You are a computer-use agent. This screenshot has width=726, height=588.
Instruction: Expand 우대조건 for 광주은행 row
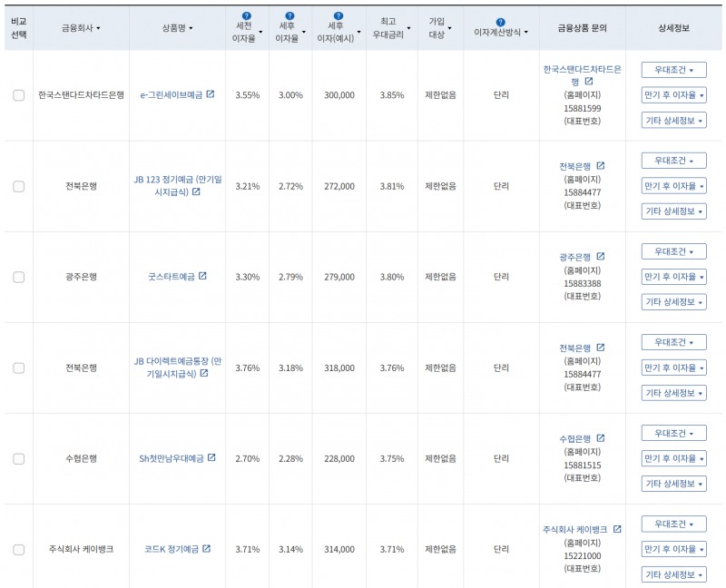coord(673,251)
